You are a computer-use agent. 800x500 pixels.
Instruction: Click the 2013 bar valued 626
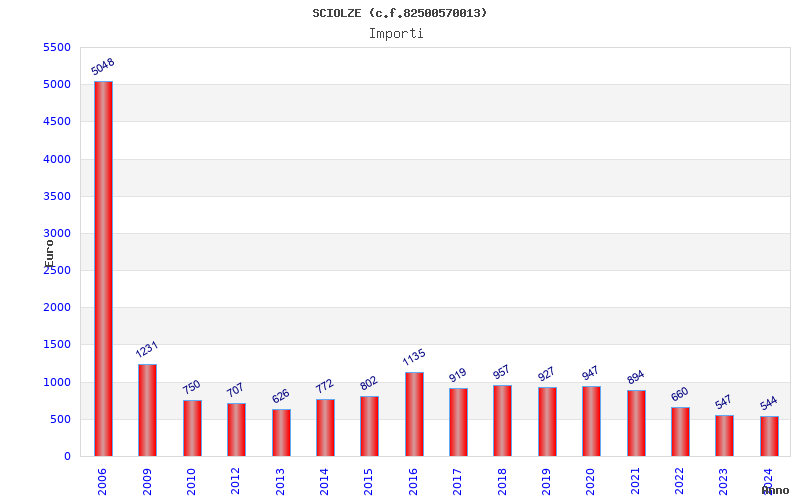(x=281, y=433)
